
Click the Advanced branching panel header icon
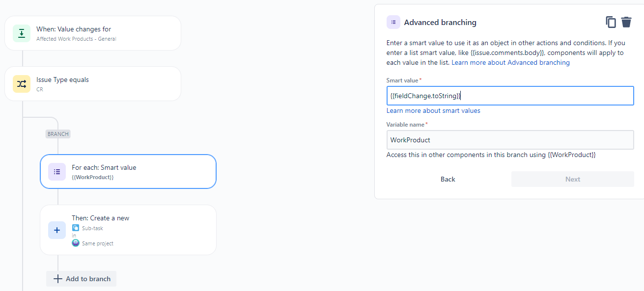(393, 22)
